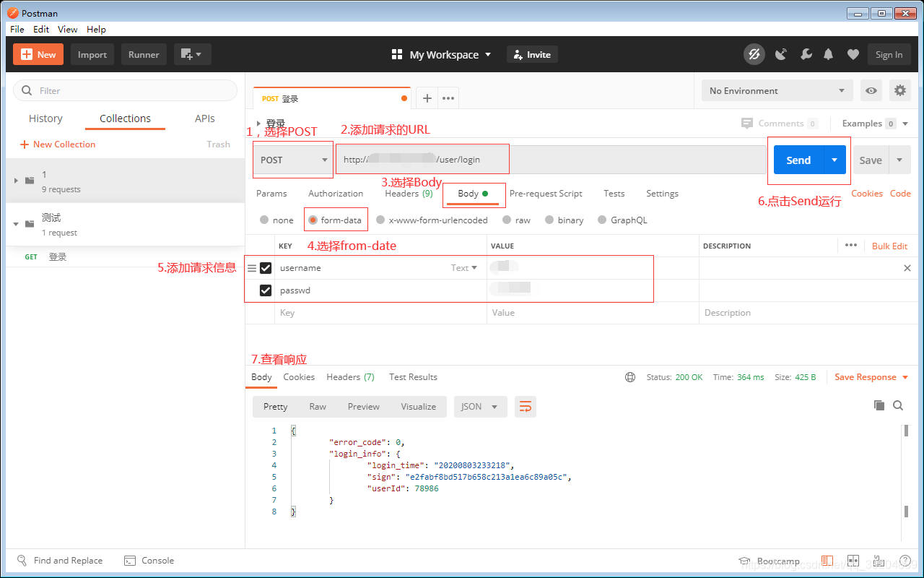Image resolution: width=924 pixels, height=578 pixels.
Task: Open the Save button dropdown arrow
Action: point(899,160)
